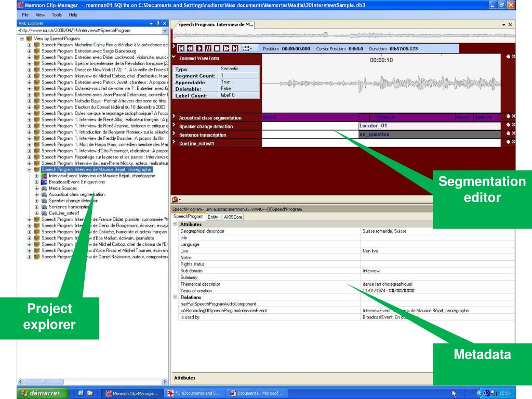Viewport: 532px width, 399px height.
Task: Fast-forward the audio playback
Action: 226,48
